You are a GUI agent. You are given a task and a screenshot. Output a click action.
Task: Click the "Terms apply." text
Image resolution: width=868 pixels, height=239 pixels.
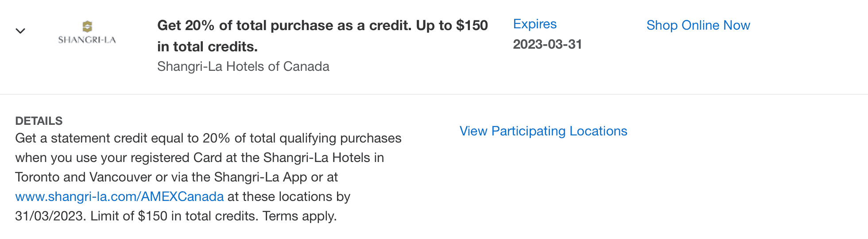(x=300, y=216)
